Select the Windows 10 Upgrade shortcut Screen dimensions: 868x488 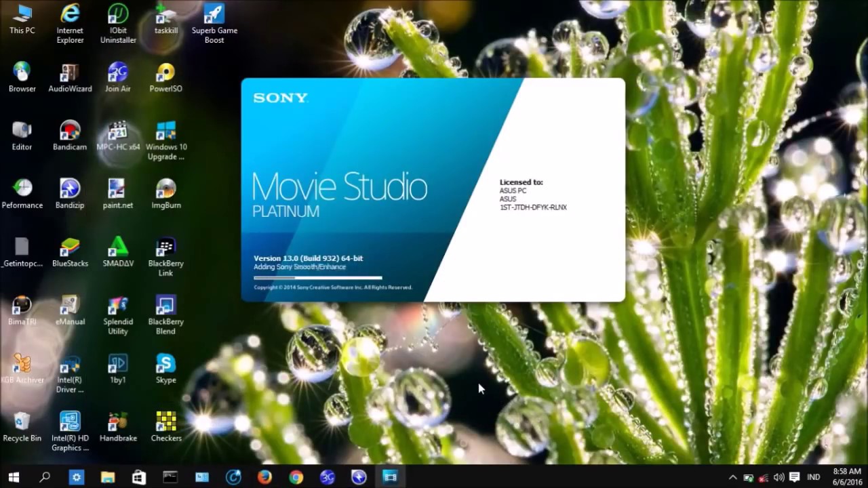pos(166,140)
